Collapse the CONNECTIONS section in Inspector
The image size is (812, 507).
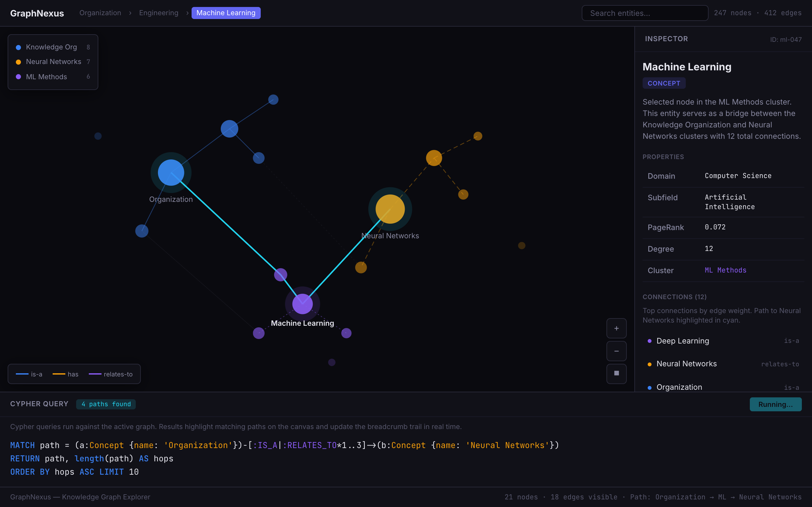click(x=674, y=297)
